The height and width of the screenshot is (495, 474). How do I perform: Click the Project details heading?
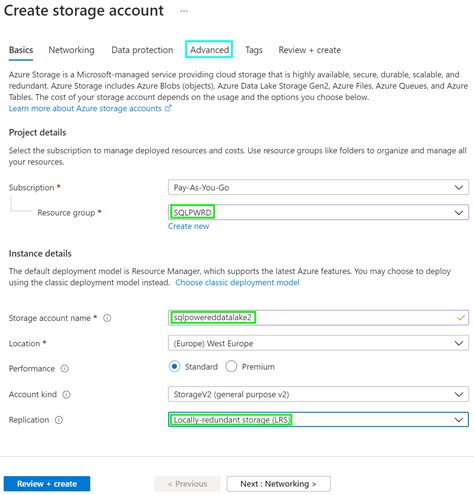coord(37,132)
